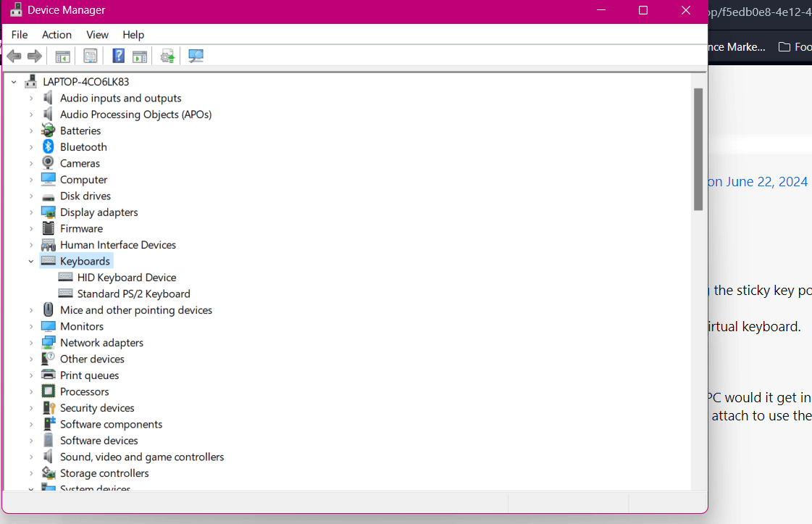The image size is (812, 524).
Task: Click the Update device driver toolbar icon
Action: (x=167, y=56)
